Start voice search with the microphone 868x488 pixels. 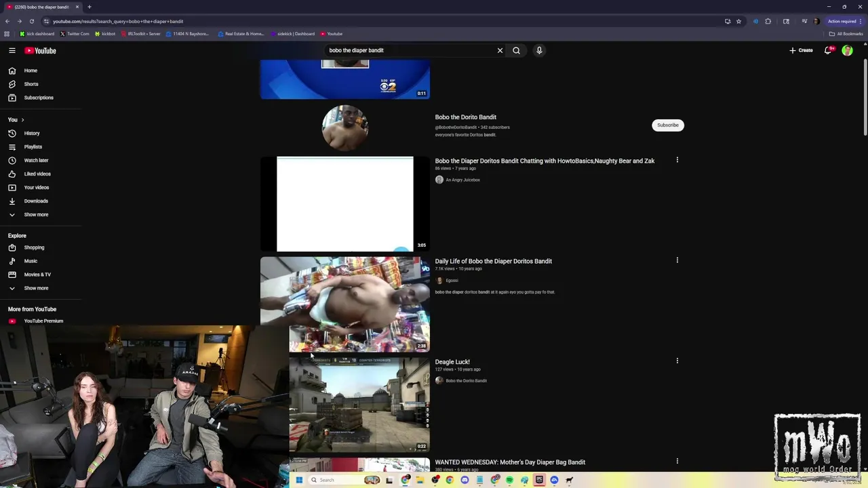point(539,50)
